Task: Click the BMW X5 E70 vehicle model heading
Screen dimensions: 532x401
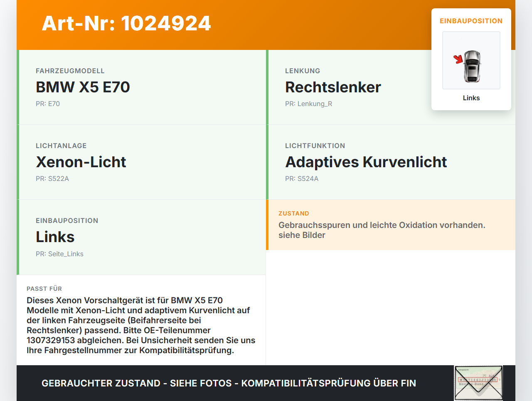Action: (83, 87)
